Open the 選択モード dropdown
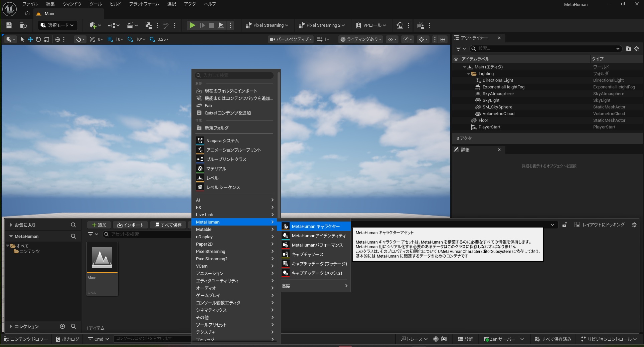The image size is (644, 347). click(57, 25)
